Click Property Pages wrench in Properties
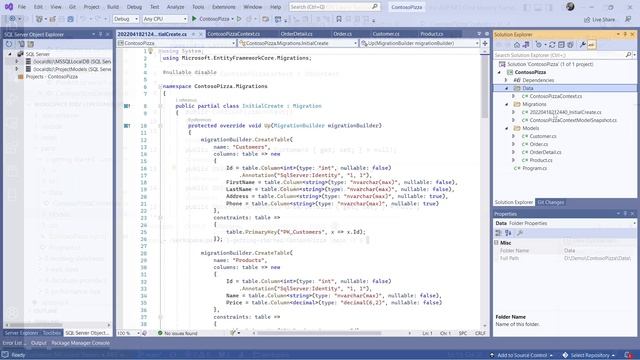 click(x=520, y=233)
